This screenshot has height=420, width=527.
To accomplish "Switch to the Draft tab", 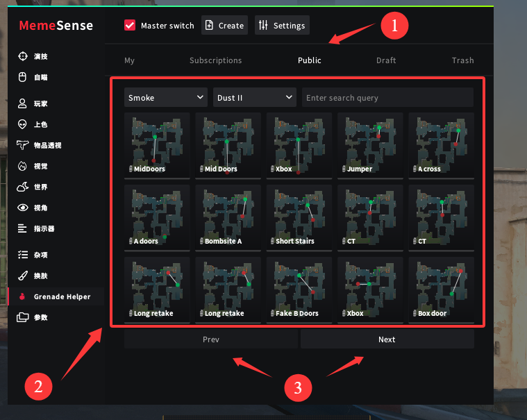I will [x=386, y=60].
